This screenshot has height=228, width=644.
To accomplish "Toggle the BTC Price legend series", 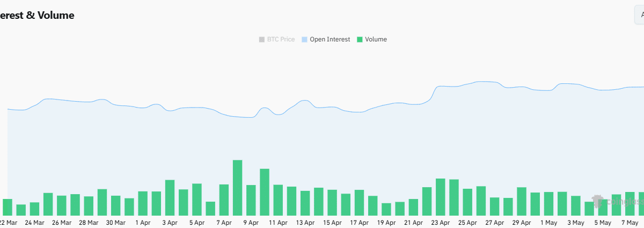I will pyautogui.click(x=281, y=39).
